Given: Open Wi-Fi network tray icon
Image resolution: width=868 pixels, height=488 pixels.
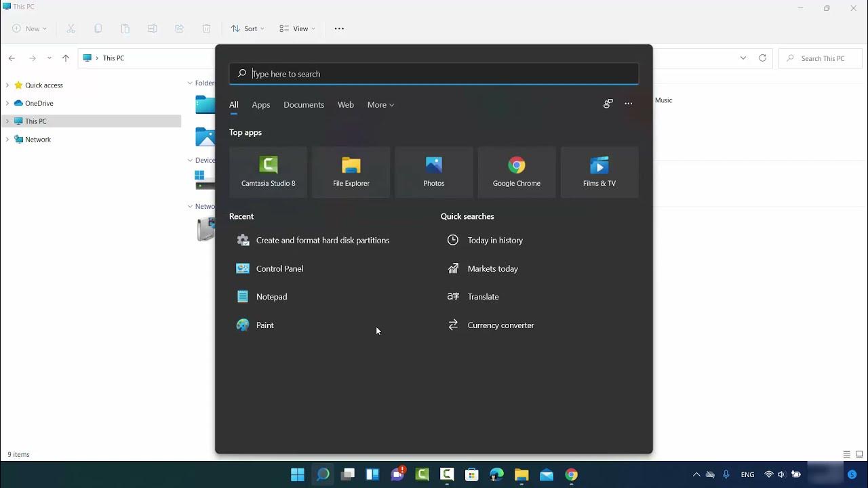Looking at the screenshot, I should point(769,474).
